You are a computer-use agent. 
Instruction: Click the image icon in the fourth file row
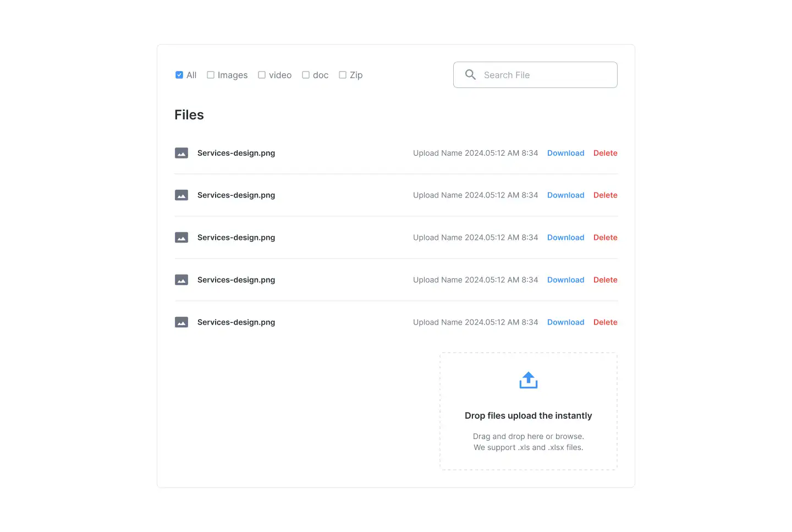[x=182, y=280]
